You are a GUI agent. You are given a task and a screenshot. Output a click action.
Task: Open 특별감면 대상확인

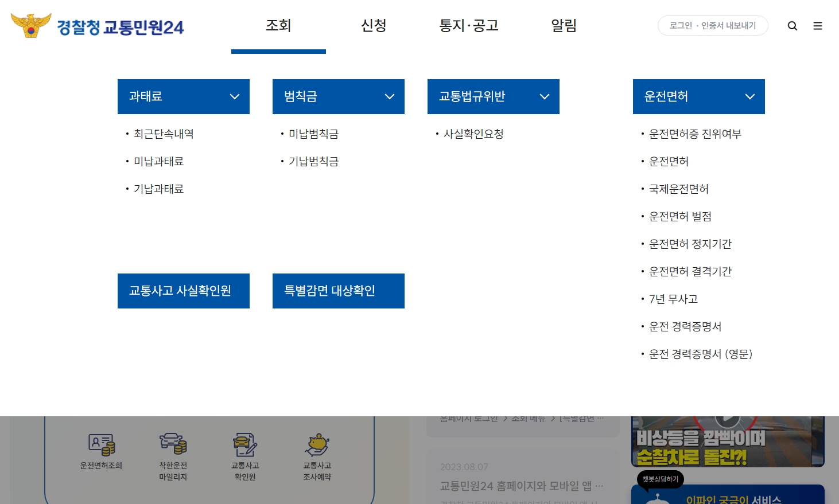pos(338,291)
